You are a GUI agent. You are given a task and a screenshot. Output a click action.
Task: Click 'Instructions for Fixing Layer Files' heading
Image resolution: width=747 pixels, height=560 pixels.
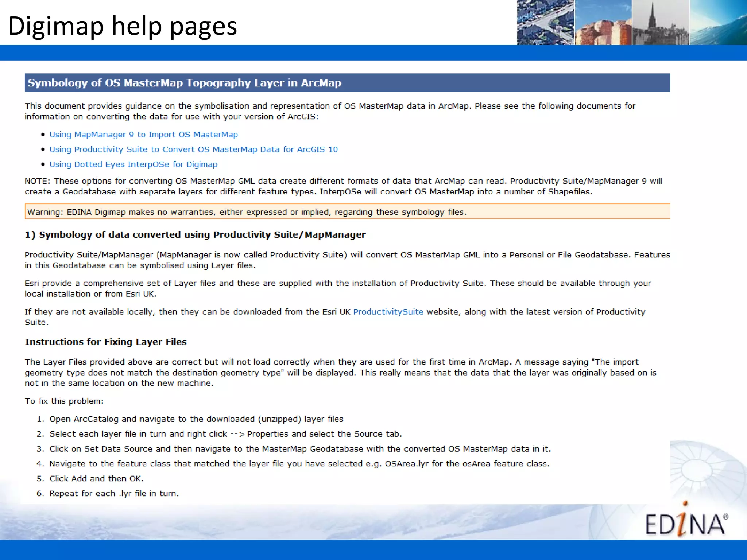click(105, 342)
